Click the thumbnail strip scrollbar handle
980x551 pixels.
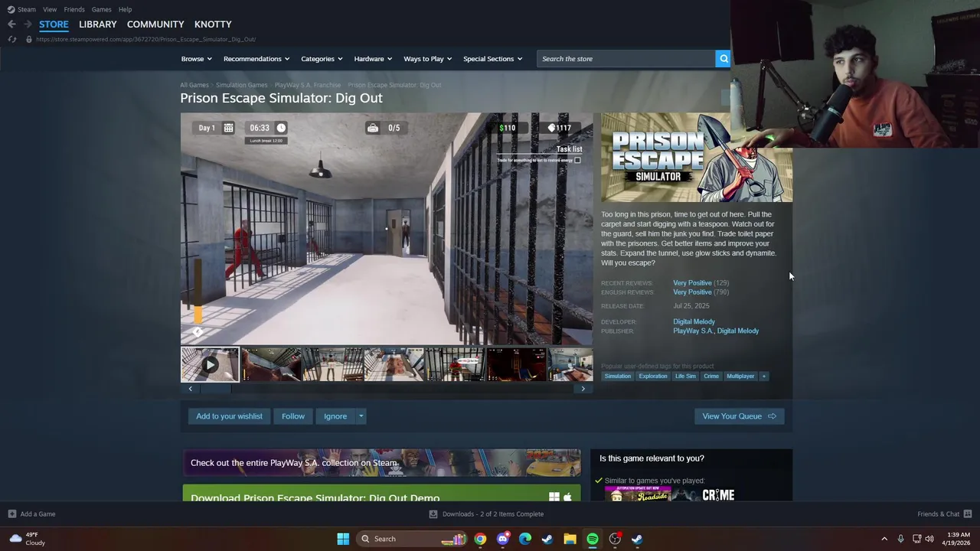pos(215,389)
